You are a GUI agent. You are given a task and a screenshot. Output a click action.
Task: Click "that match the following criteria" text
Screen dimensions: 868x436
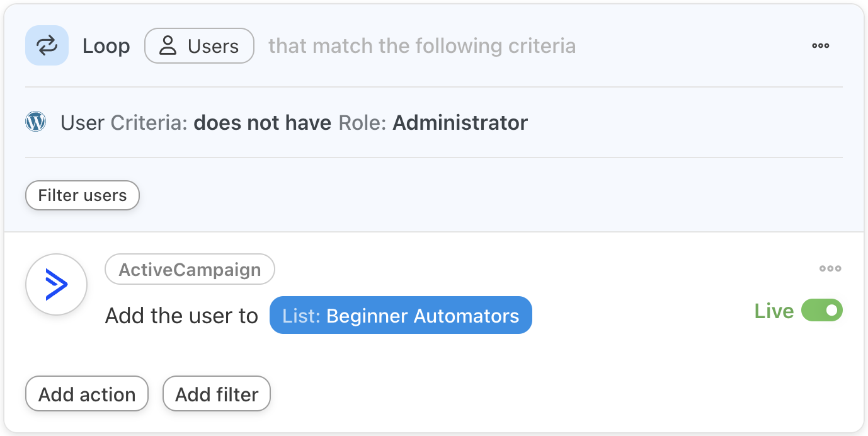[x=421, y=46]
